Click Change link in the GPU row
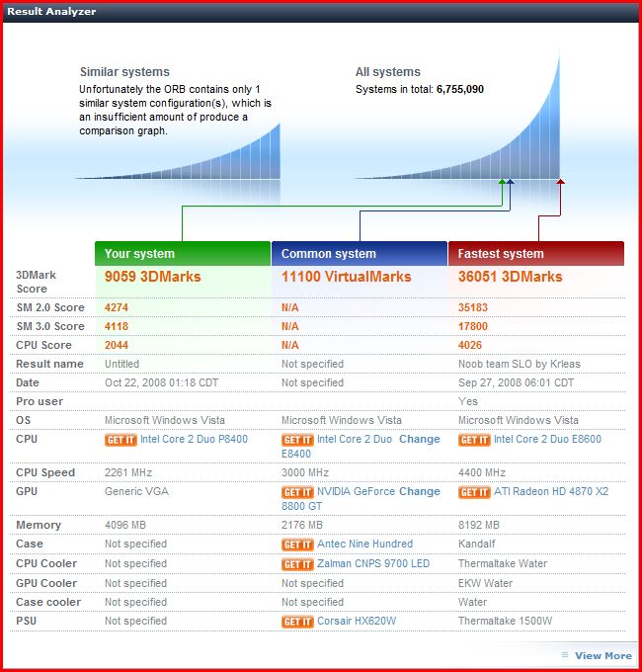The width and height of the screenshot is (642, 672). click(x=420, y=491)
